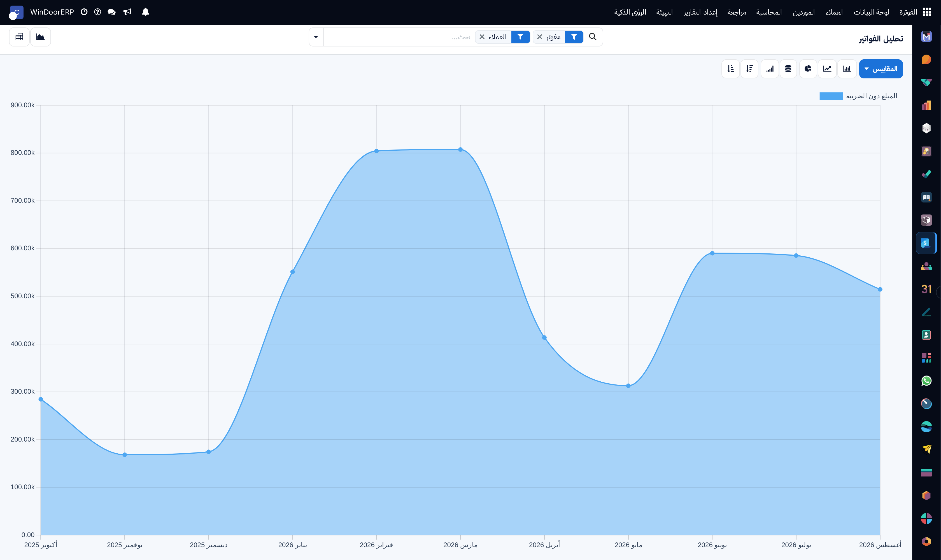Remove the مفوتر filter tag
941x560 pixels.
(x=539, y=37)
